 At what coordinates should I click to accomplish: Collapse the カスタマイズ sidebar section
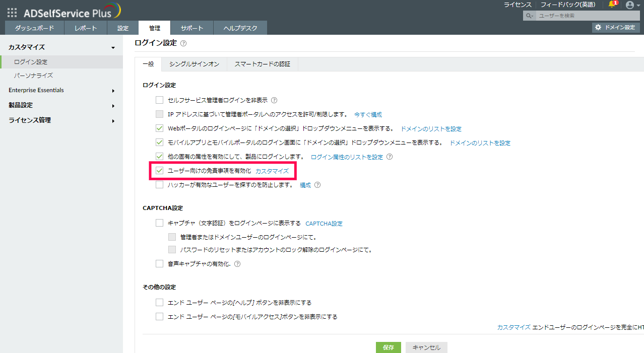[113, 48]
